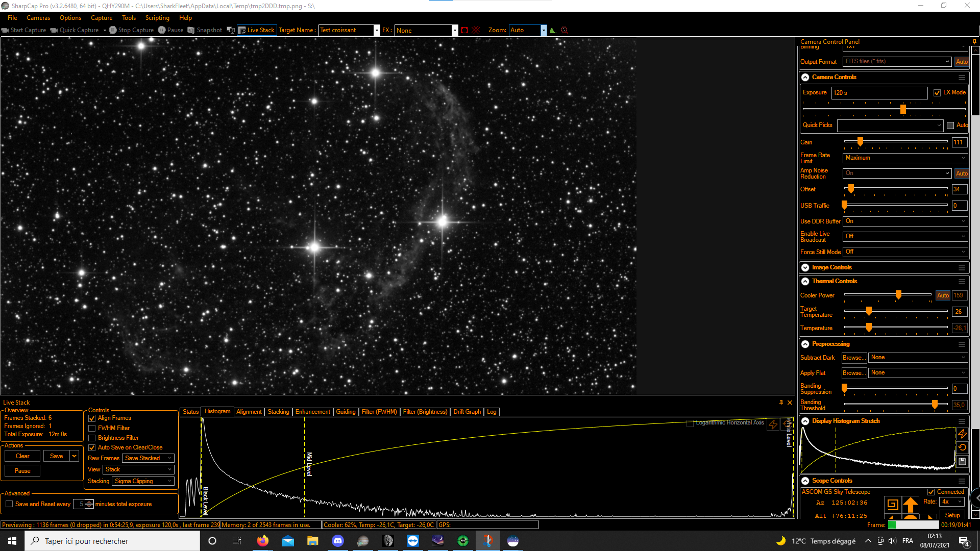This screenshot has height=551, width=980.
Task: Open Preprocessing section hamburger menu
Action: (962, 344)
